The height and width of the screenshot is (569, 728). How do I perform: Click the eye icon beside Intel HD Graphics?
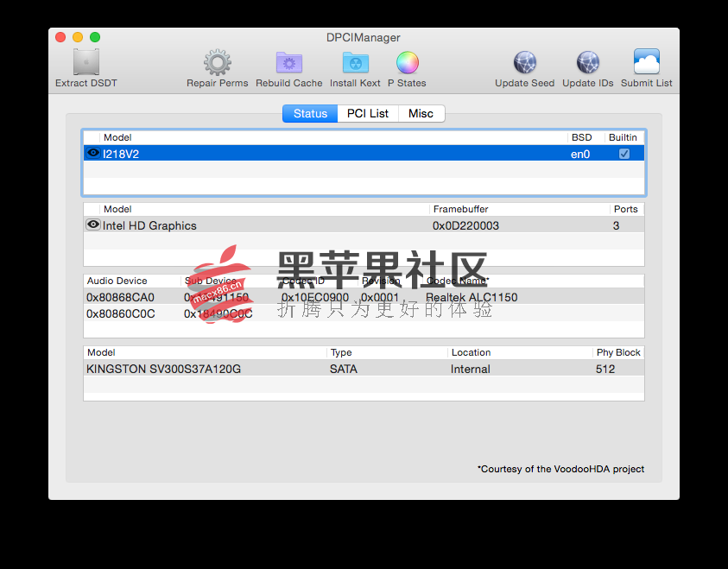tap(93, 224)
